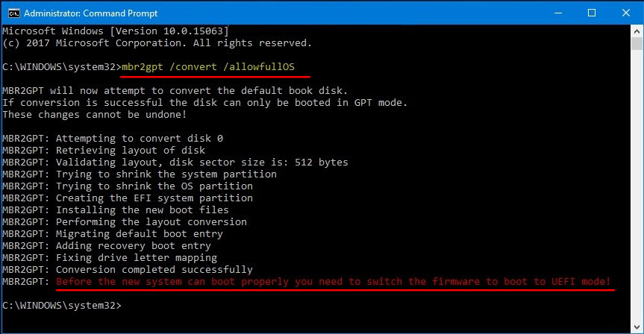Click the empty scrollbar track area

tap(637, 185)
